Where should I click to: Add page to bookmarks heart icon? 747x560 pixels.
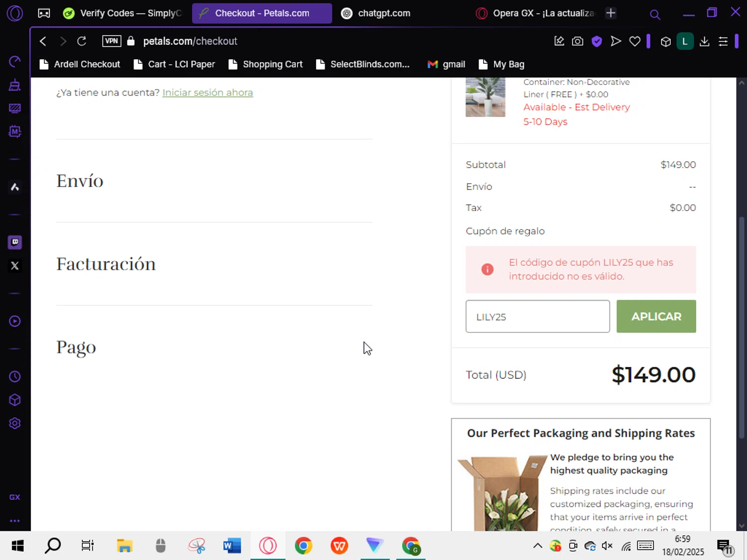tap(635, 41)
